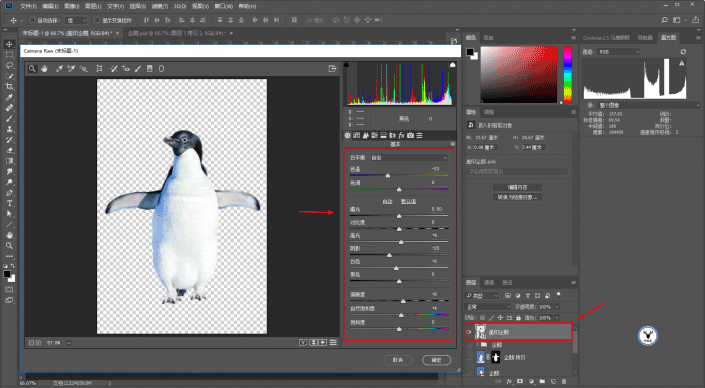Open Camera Raw Tone Curve panel icon
Viewport: 705px width, 388px height.
tap(357, 135)
